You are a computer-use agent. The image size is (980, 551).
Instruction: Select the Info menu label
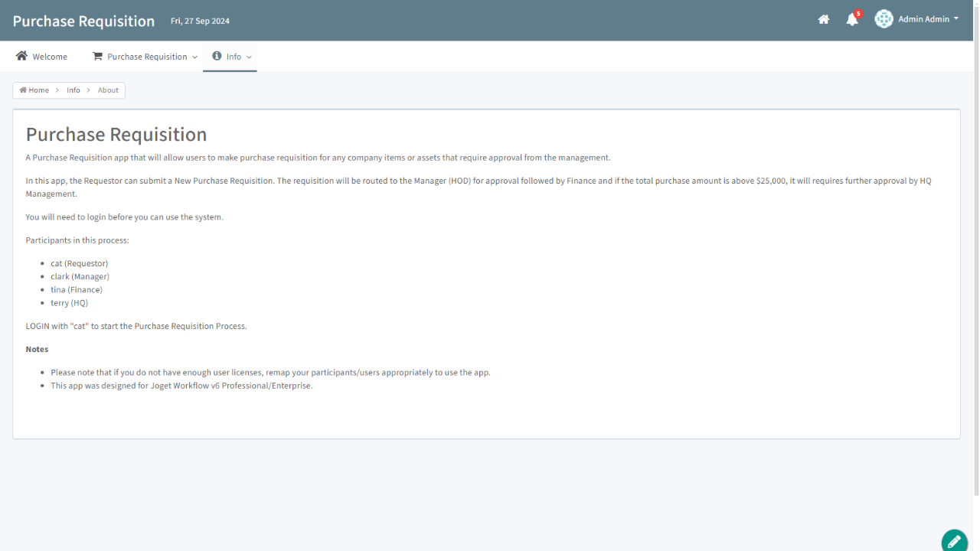pos(234,57)
